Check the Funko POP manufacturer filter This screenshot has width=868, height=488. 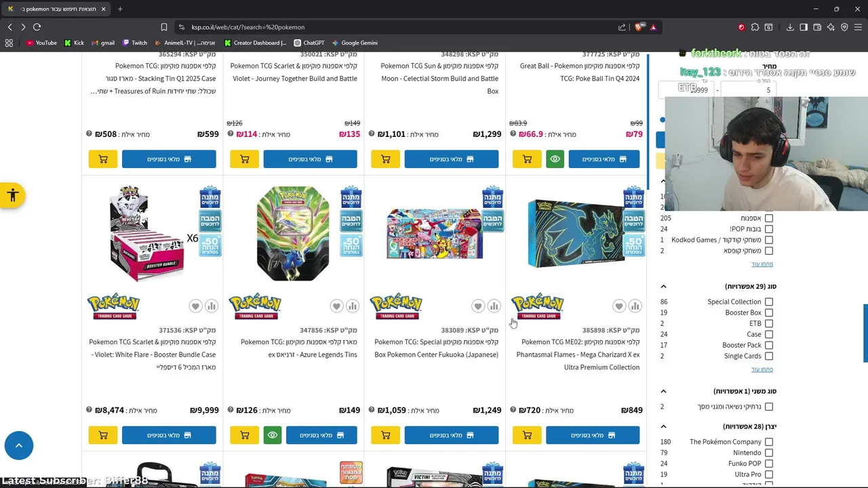768,464
